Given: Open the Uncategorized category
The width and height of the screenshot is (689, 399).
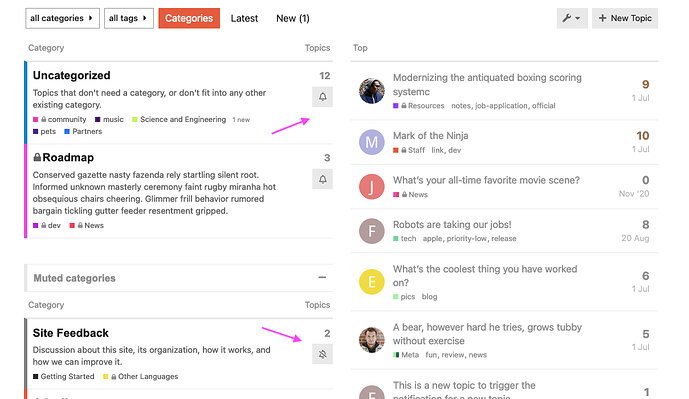Looking at the screenshot, I should pos(72,75).
